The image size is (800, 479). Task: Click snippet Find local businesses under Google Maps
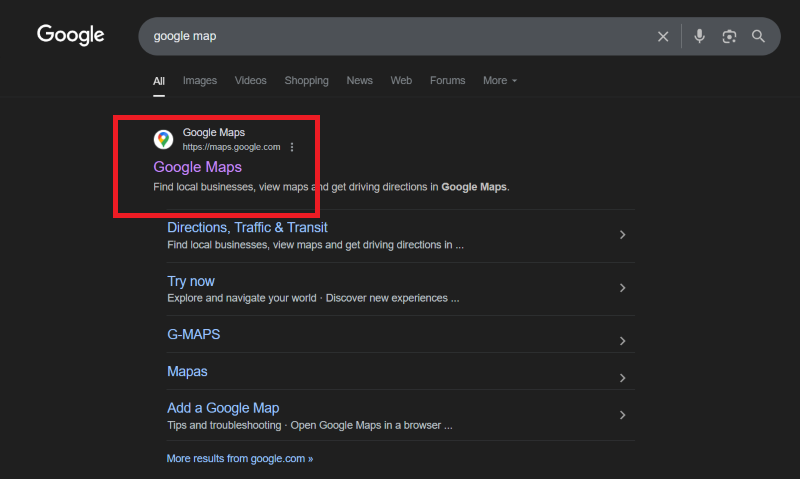331,187
